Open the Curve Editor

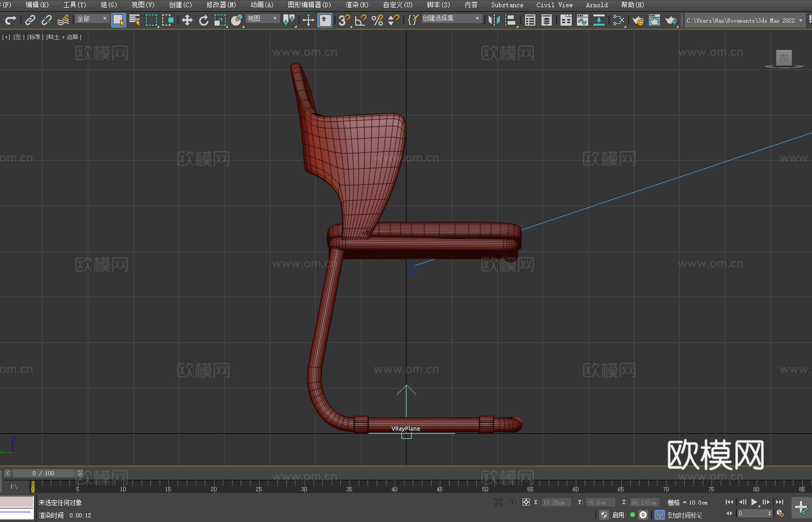point(583,20)
